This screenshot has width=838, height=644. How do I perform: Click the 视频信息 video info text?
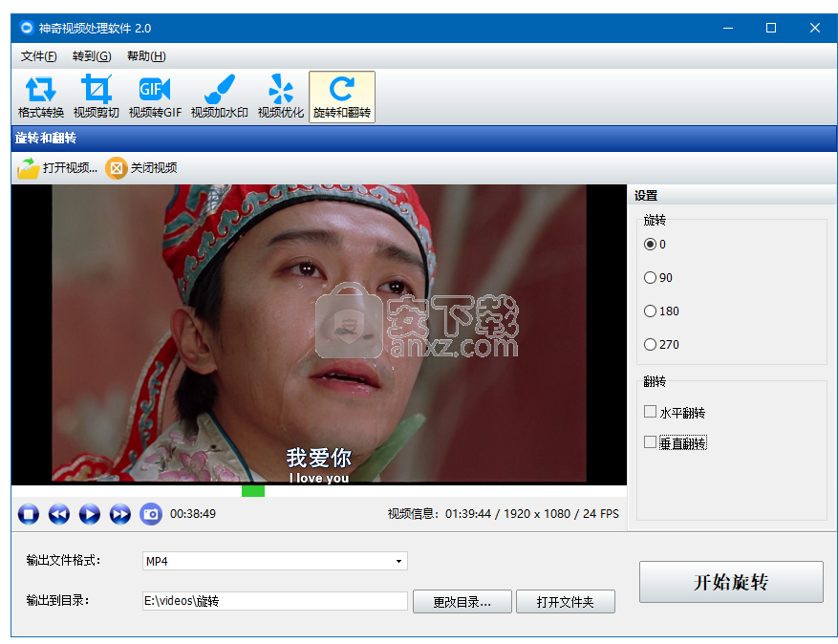click(x=503, y=514)
